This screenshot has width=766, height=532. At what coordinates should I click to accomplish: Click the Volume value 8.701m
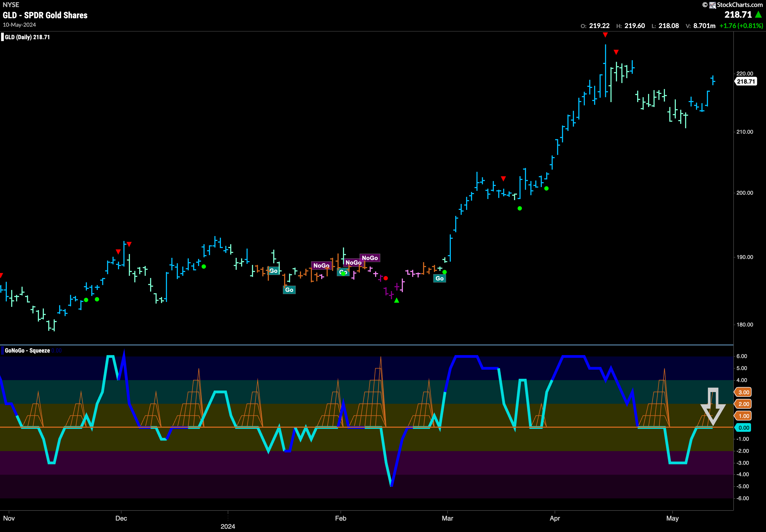pos(704,26)
